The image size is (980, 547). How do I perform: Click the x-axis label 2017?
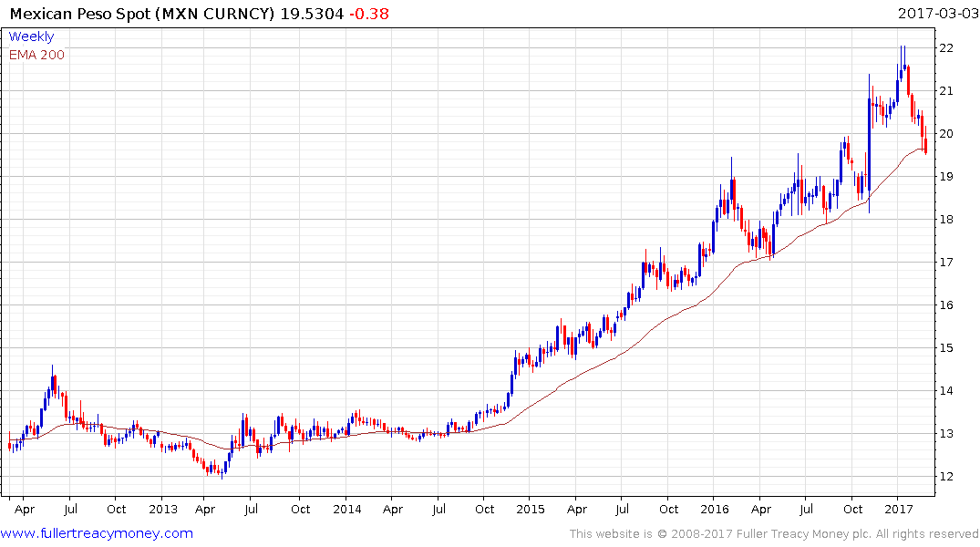coord(899,510)
